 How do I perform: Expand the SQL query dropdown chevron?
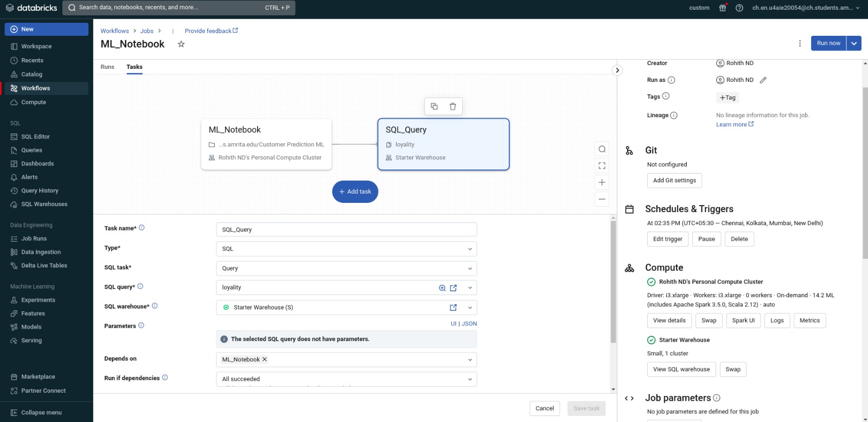click(470, 288)
